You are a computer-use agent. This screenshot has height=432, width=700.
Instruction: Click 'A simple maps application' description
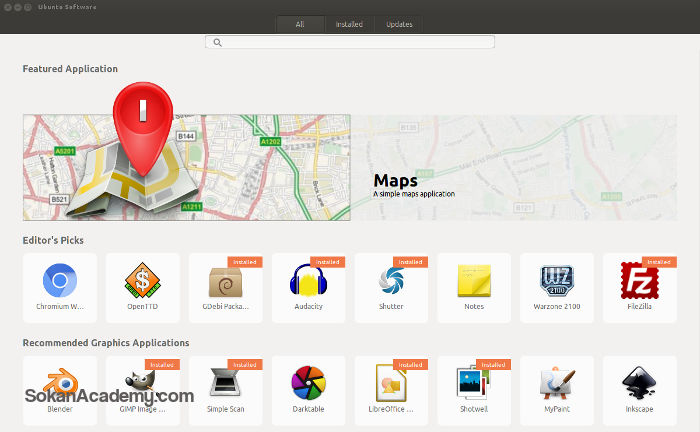414,194
